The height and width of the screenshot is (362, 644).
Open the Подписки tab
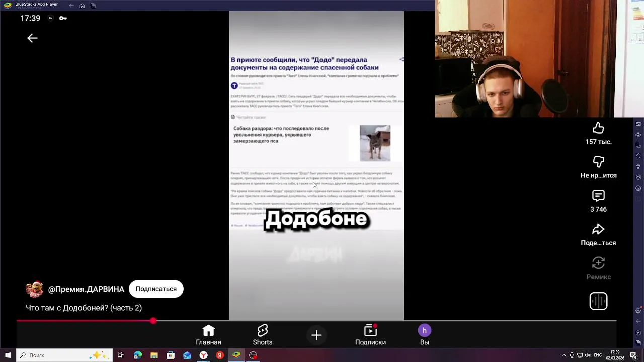pos(370,335)
